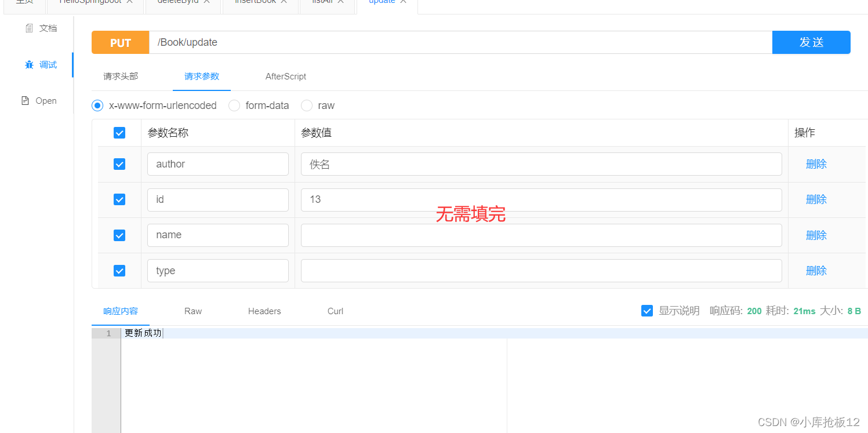Viewport: 868px width, 433px height.
Task: Switch to the 请求头部 tab
Action: pos(121,77)
